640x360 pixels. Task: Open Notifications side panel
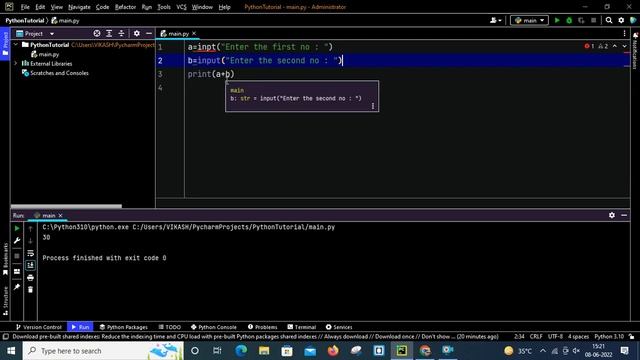[x=635, y=51]
